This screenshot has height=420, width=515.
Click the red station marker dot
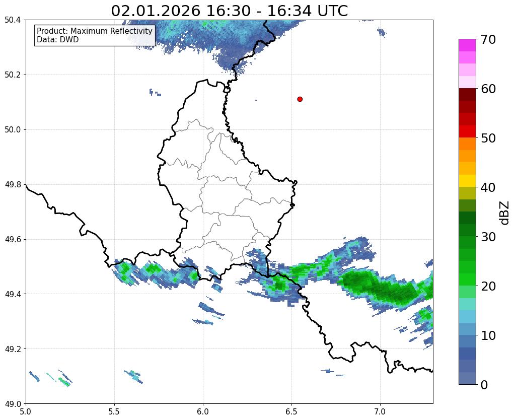(300, 99)
